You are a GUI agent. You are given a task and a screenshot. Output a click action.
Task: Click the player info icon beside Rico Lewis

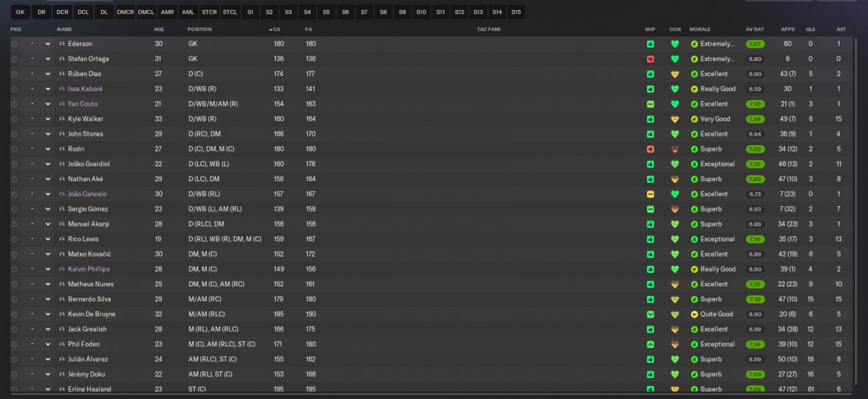62,239
